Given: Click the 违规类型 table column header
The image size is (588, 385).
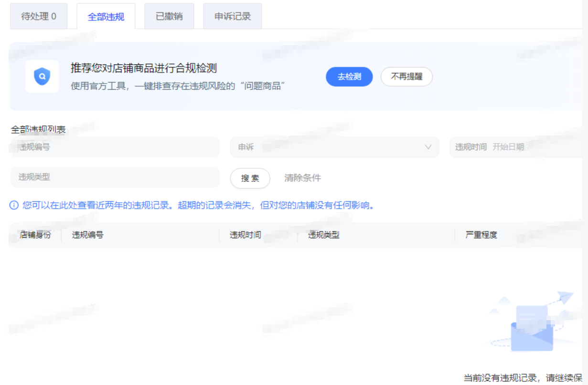Looking at the screenshot, I should click(324, 235).
